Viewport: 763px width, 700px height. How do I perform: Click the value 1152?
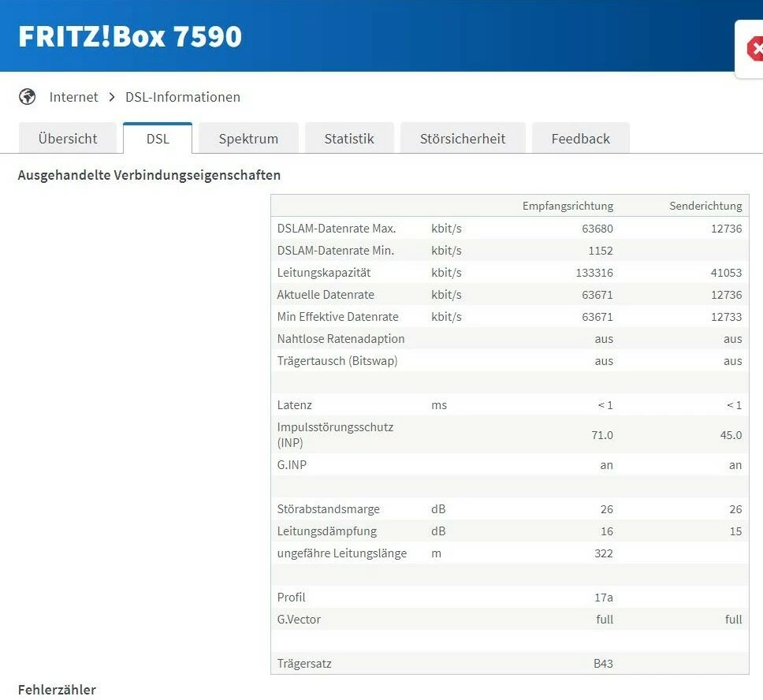pos(601,251)
